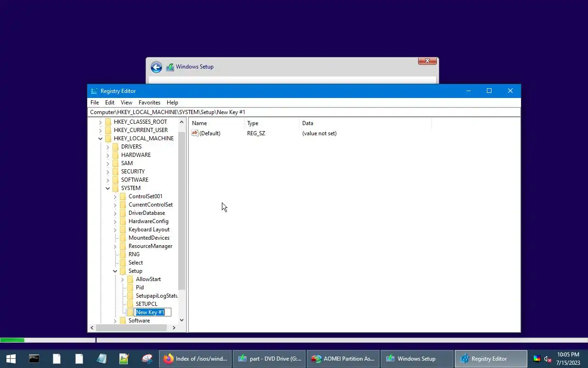
Task: Click the SETUPCL folder icon
Action: tap(130, 304)
